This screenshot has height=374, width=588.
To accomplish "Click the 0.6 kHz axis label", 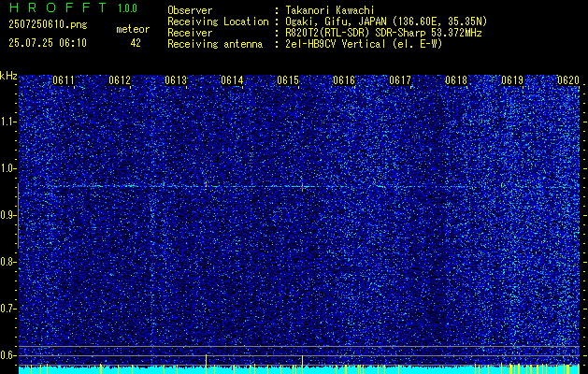I will (8, 355).
